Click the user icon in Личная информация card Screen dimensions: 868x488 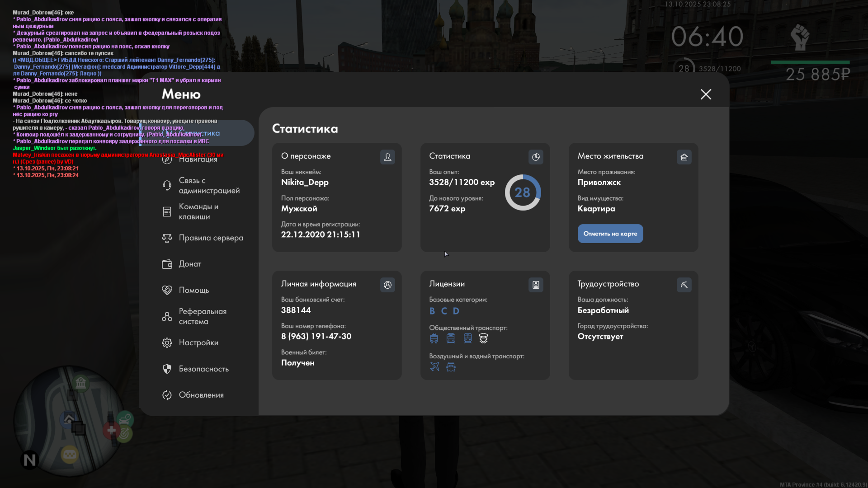tap(387, 285)
